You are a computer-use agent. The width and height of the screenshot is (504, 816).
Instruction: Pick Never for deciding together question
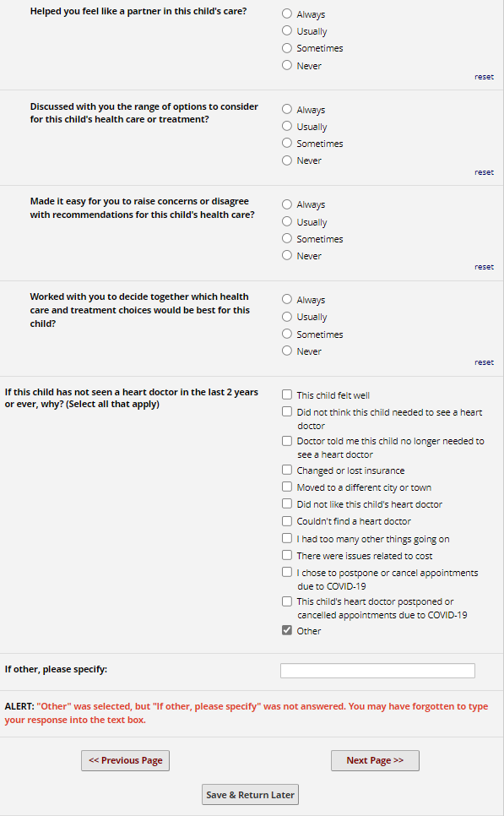286,351
